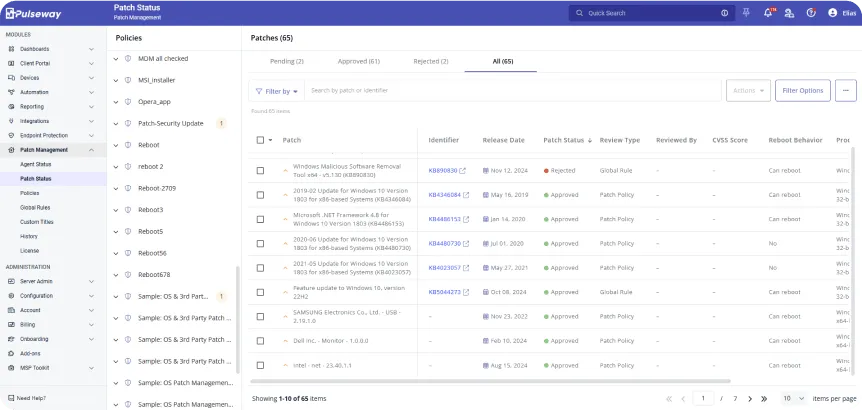Switch to the Rejected (2) tab

point(431,61)
